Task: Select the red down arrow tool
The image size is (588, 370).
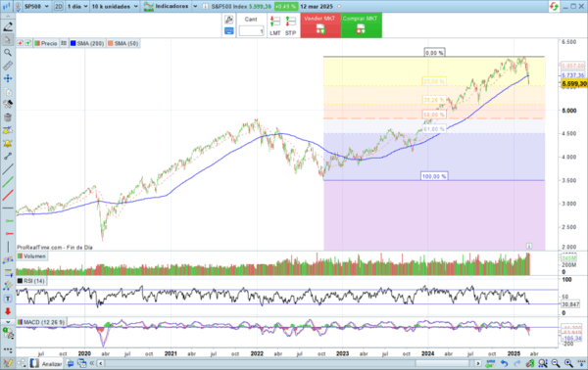Action: (x=8, y=311)
